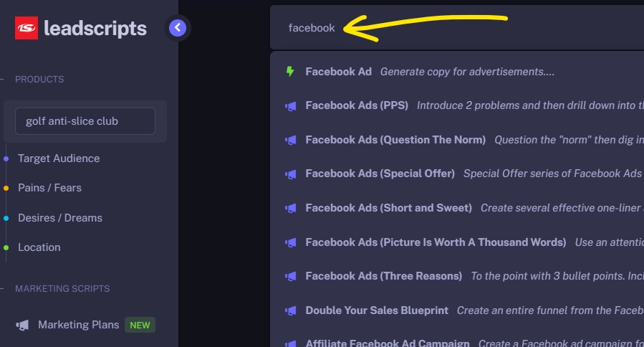Open Marketing Plans menu item

pyautogui.click(x=78, y=325)
